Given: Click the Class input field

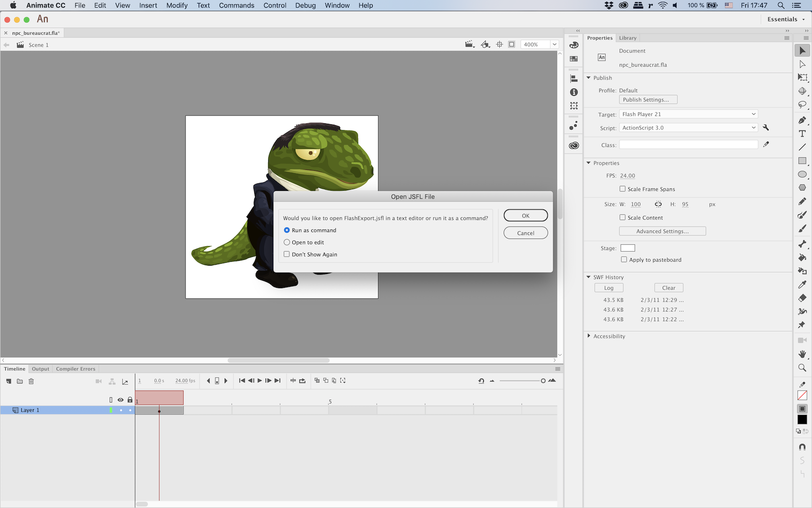Looking at the screenshot, I should (688, 145).
